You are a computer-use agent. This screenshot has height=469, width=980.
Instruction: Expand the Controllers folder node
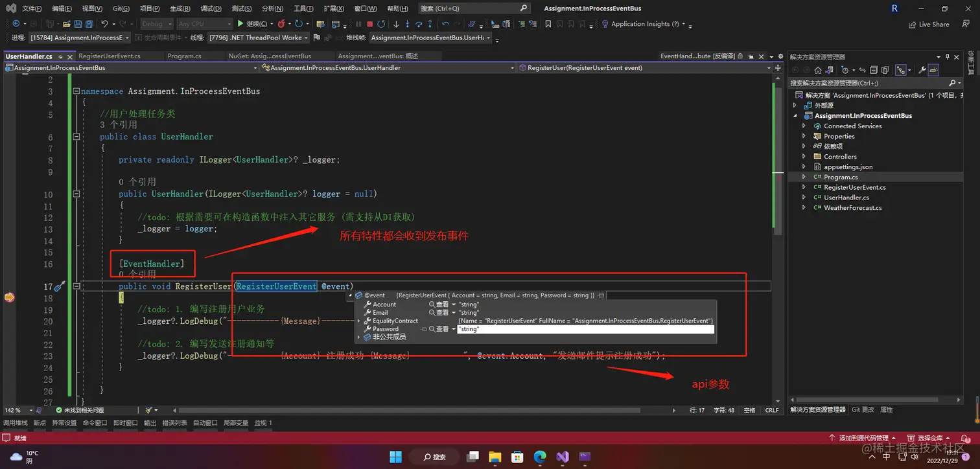(x=804, y=157)
